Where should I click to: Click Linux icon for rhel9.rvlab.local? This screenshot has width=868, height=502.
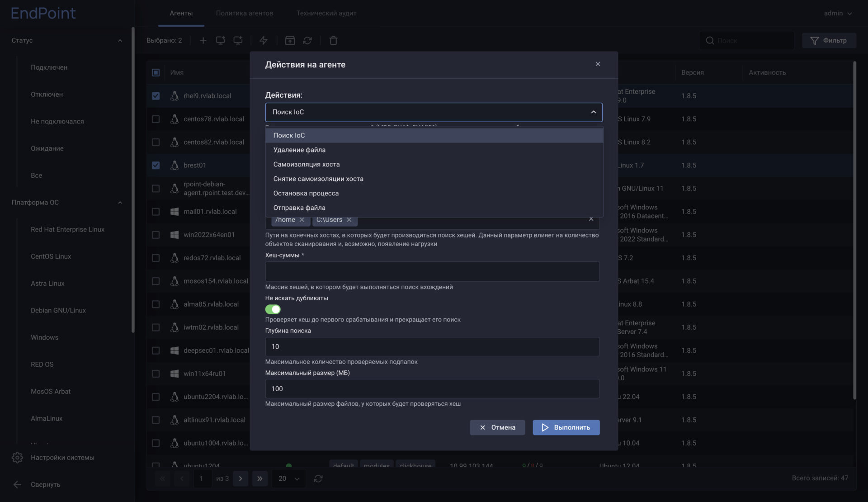(x=175, y=96)
